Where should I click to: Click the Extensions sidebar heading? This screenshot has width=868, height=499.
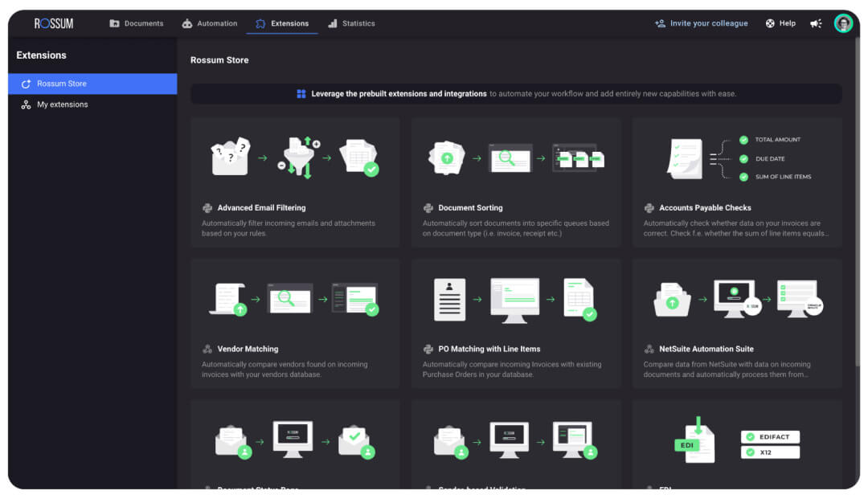pyautogui.click(x=41, y=55)
